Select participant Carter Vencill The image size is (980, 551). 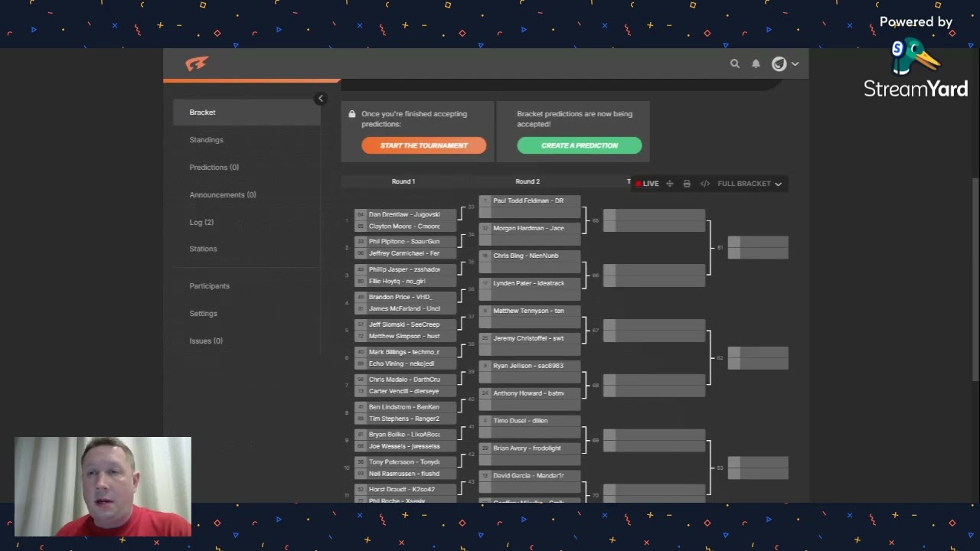(405, 391)
